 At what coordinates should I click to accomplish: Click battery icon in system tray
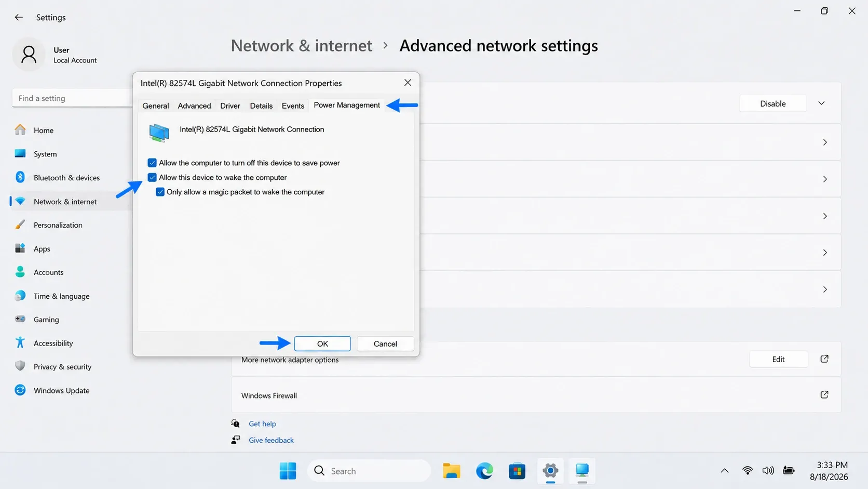789,471
